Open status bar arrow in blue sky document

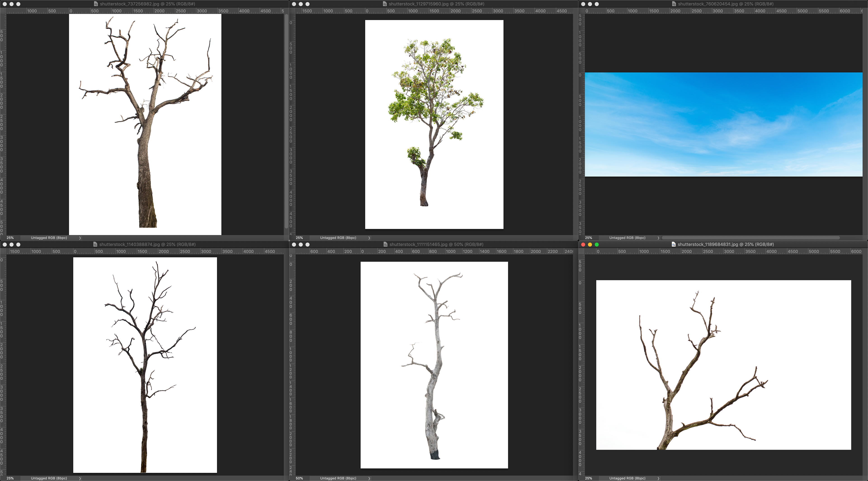click(x=658, y=238)
